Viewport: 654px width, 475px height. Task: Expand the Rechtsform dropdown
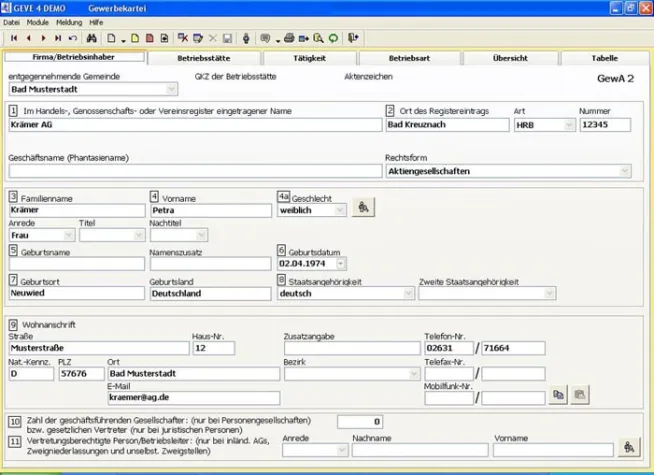(625, 171)
